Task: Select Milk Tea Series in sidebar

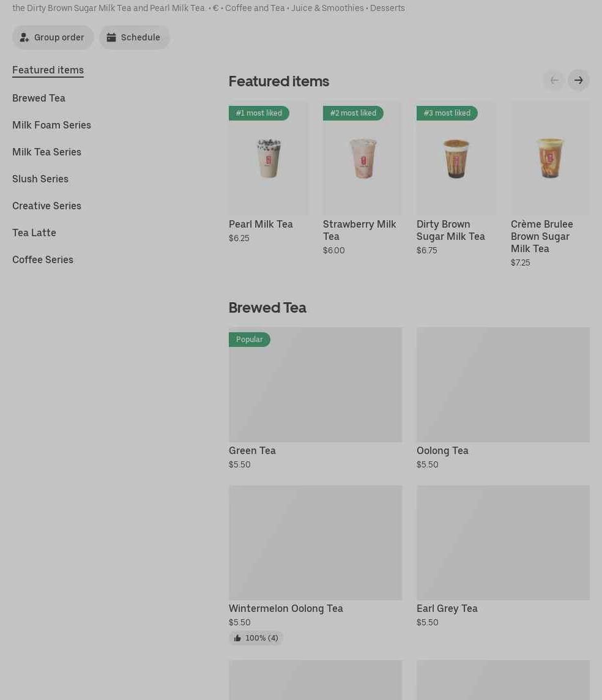Action: pyautogui.click(x=46, y=152)
